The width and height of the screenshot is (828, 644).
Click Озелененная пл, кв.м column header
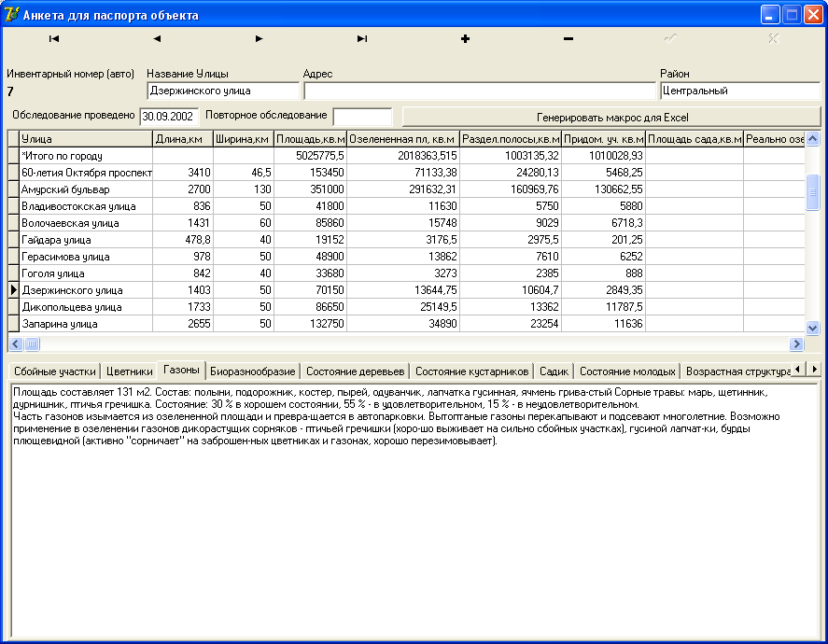point(403,139)
